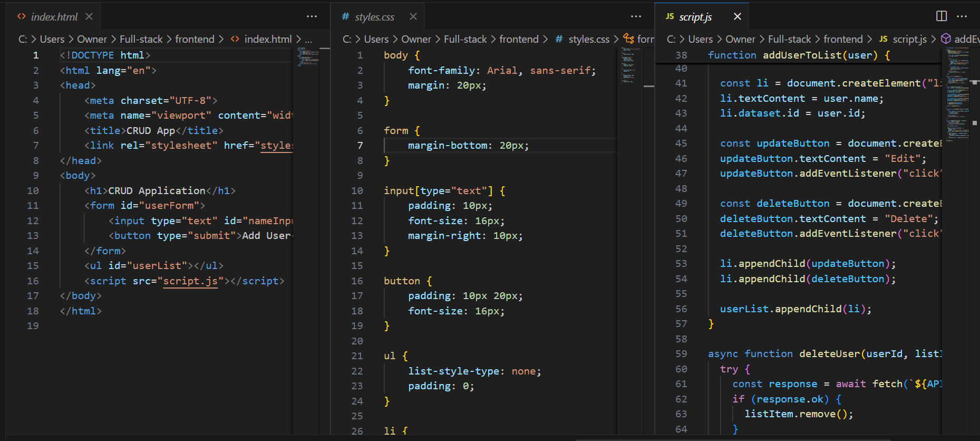Viewport: 980px width, 441px height.
Task: Place cursor on 'list-style-type: none;' in styles.css
Action: click(x=474, y=371)
